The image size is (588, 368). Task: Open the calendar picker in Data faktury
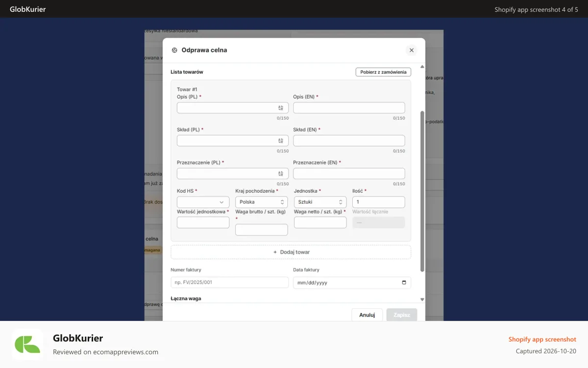[404, 283]
